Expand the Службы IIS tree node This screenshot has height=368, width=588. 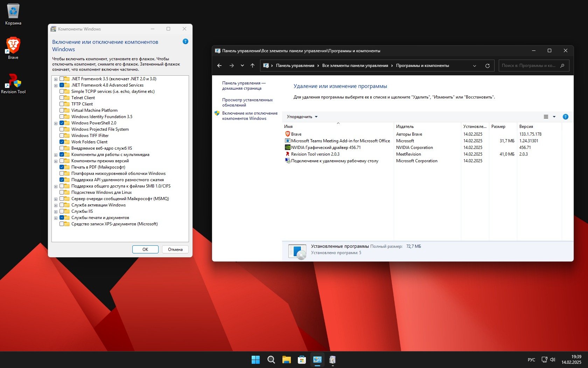coord(56,212)
